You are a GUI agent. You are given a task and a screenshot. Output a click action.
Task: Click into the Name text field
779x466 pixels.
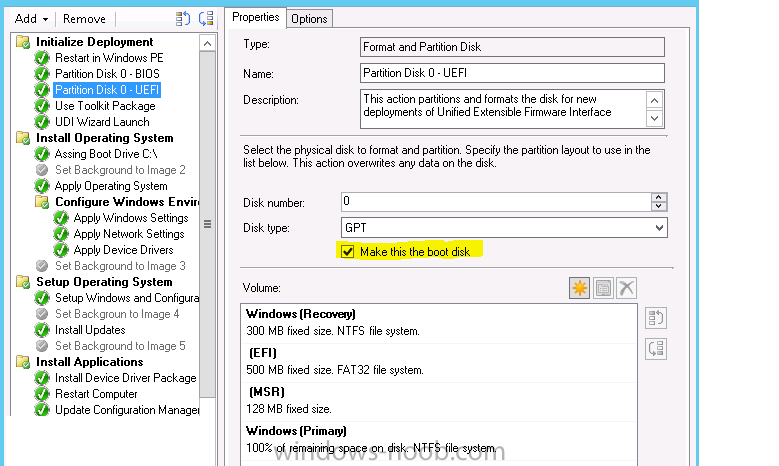(512, 73)
